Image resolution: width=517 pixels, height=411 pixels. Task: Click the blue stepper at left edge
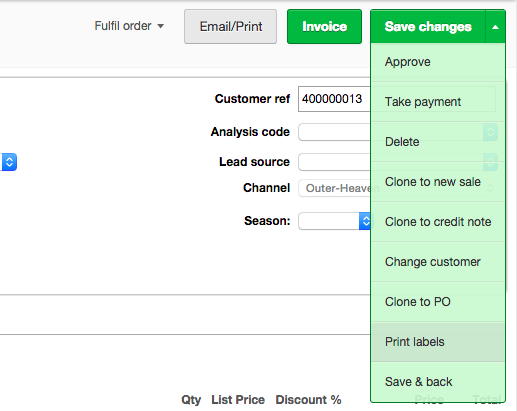point(9,162)
